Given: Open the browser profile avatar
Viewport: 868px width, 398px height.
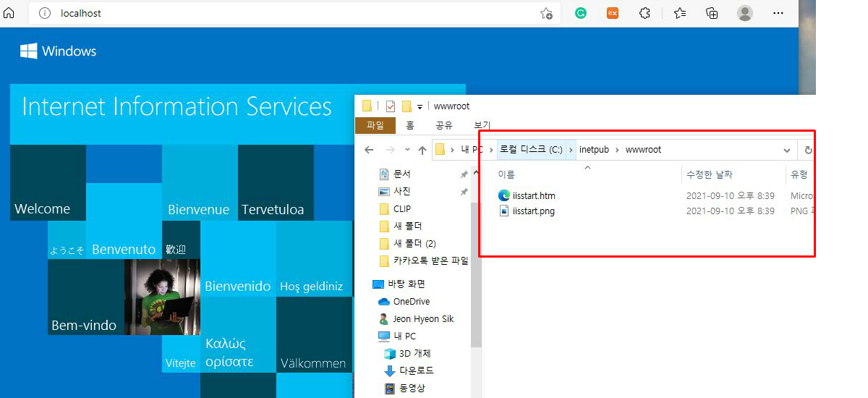Looking at the screenshot, I should pos(745,13).
